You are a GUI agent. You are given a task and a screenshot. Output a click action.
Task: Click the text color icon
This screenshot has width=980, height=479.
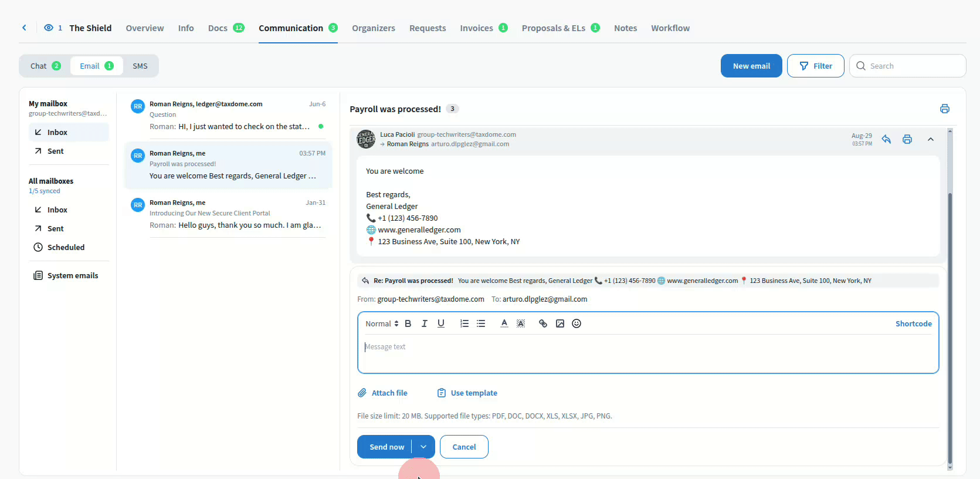tap(504, 323)
